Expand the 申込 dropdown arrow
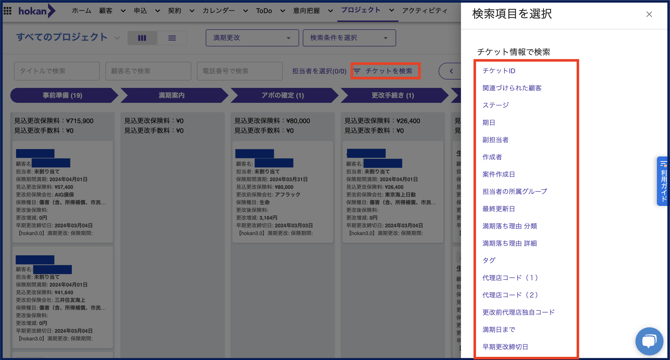Screen dimensions: 670x360 click(x=157, y=11)
